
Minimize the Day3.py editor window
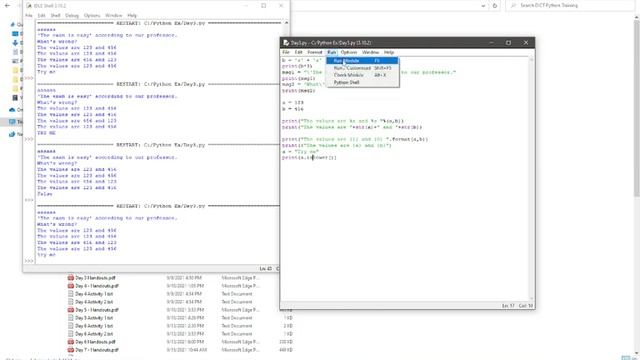tap(491, 42)
